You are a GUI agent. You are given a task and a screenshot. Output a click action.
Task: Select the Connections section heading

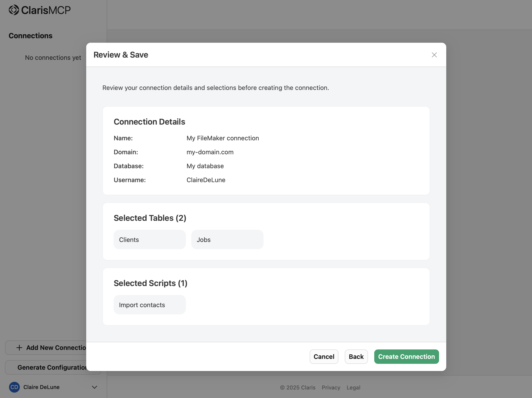30,35
